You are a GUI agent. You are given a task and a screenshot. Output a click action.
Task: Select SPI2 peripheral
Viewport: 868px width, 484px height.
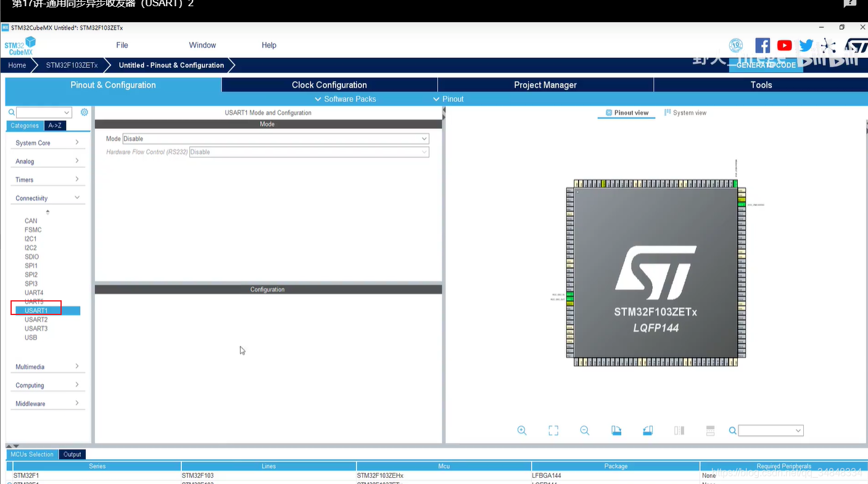pos(31,275)
